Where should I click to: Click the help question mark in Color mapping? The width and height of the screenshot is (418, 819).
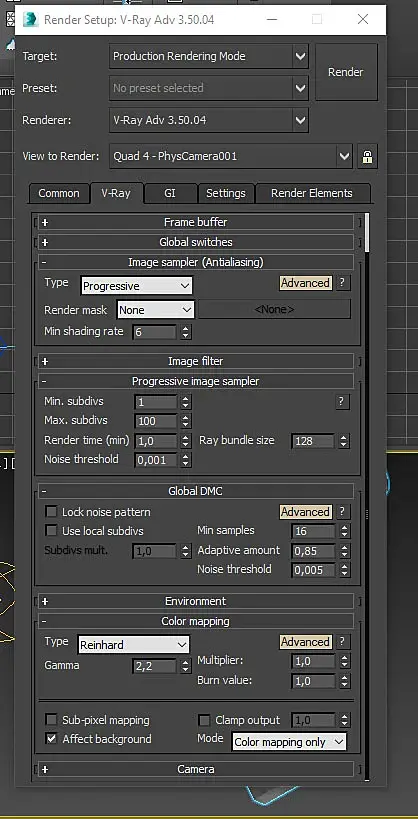342,641
